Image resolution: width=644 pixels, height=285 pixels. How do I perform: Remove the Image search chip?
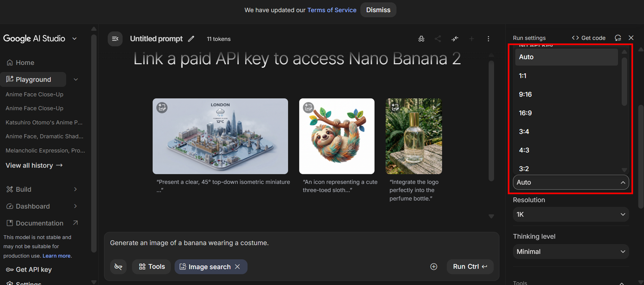point(238,267)
